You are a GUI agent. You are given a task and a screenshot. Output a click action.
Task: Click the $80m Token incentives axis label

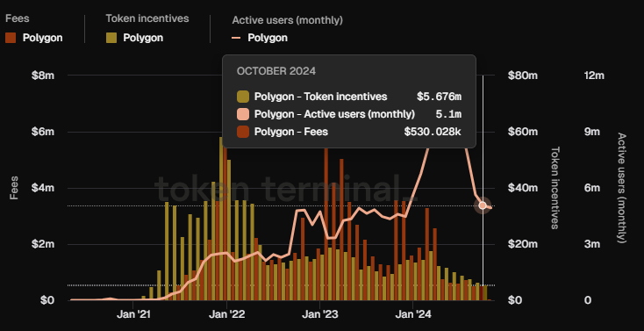click(x=522, y=76)
